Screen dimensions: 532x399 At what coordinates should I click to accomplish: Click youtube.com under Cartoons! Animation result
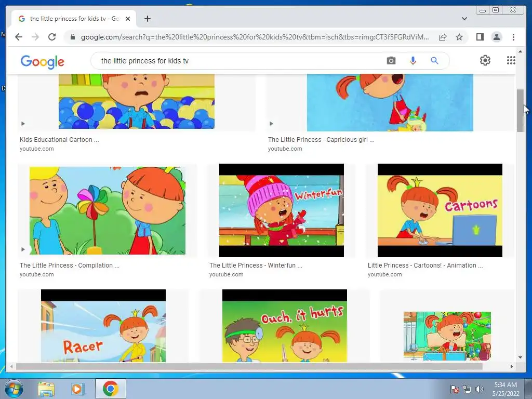(x=385, y=274)
